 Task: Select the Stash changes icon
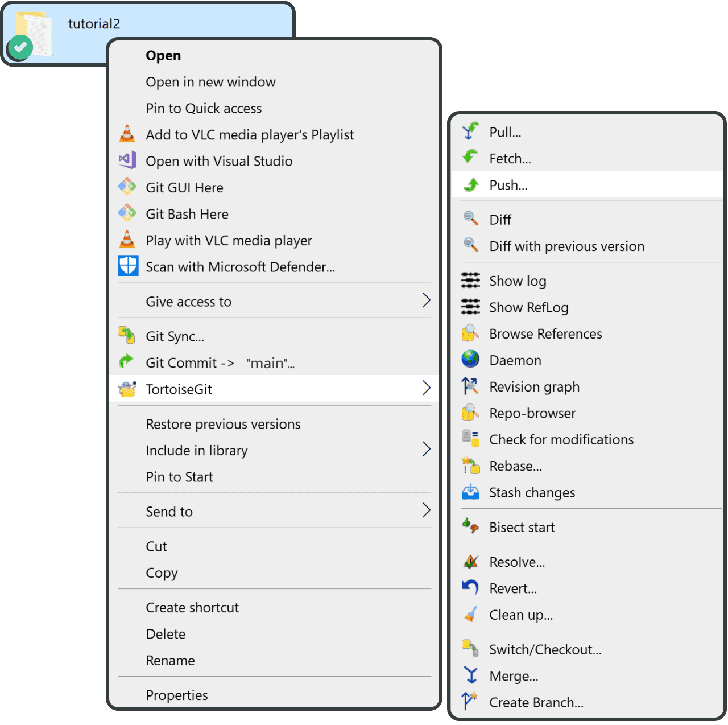tap(470, 492)
